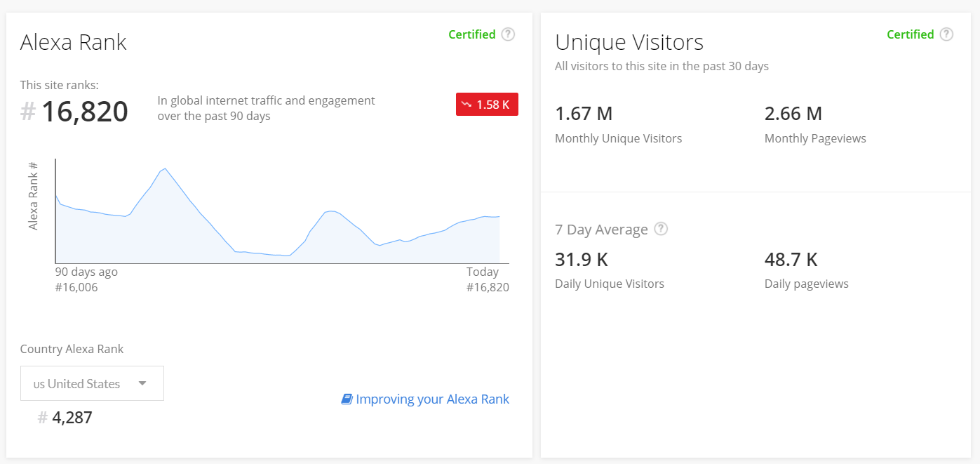This screenshot has width=980, height=464.
Task: Click the book icon beside Improving your Alexa Rank
Action: coord(346,399)
